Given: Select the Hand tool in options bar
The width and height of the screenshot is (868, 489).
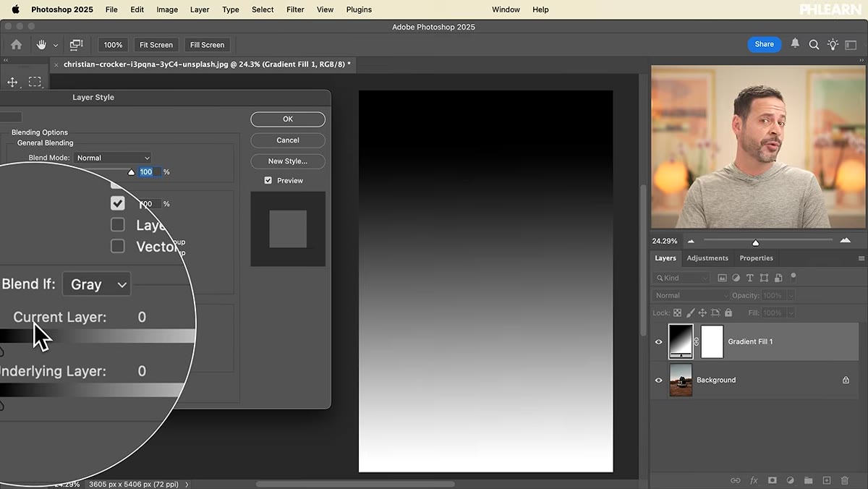Looking at the screenshot, I should point(41,45).
